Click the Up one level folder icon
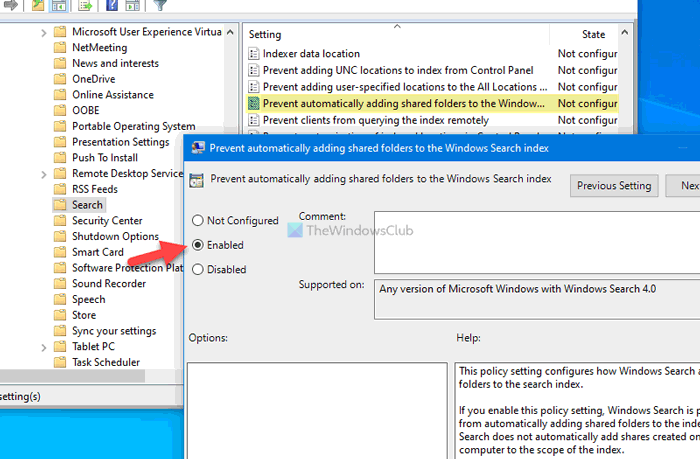The height and width of the screenshot is (459, 700). click(x=38, y=5)
